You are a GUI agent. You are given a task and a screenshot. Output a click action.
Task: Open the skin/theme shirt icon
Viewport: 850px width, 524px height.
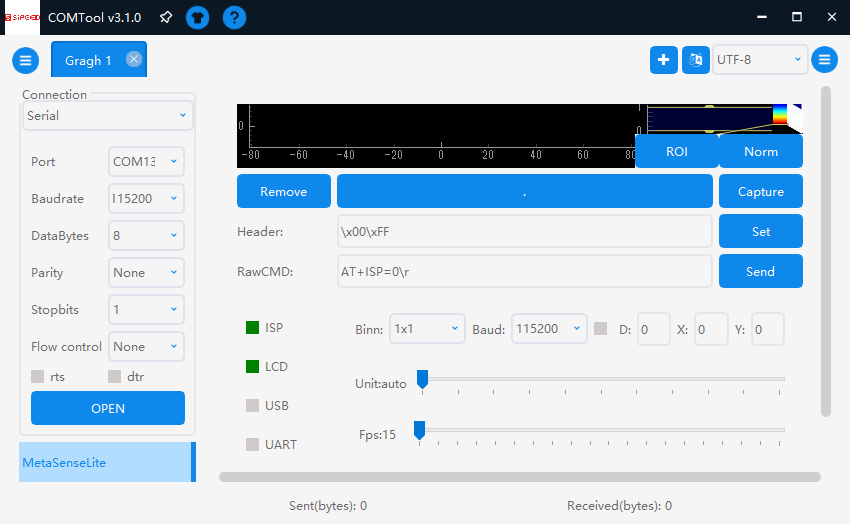[198, 17]
